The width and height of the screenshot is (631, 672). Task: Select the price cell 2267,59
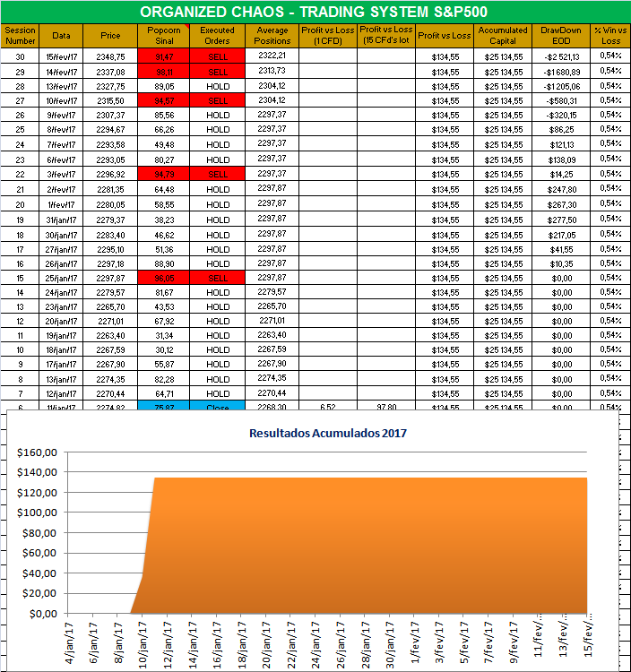click(x=110, y=349)
